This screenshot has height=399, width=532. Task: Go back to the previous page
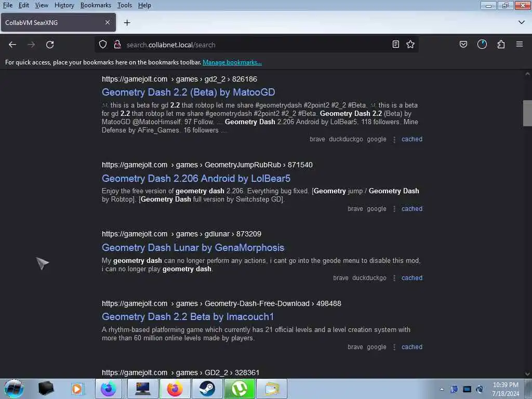point(12,45)
